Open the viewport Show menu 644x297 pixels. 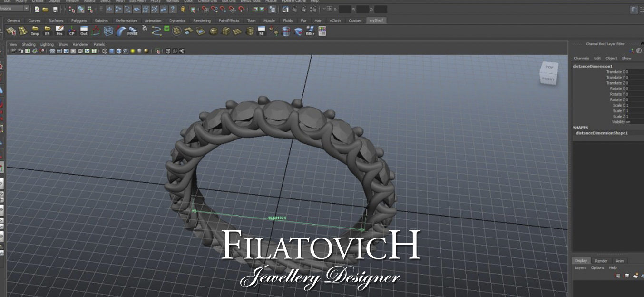[x=63, y=44]
